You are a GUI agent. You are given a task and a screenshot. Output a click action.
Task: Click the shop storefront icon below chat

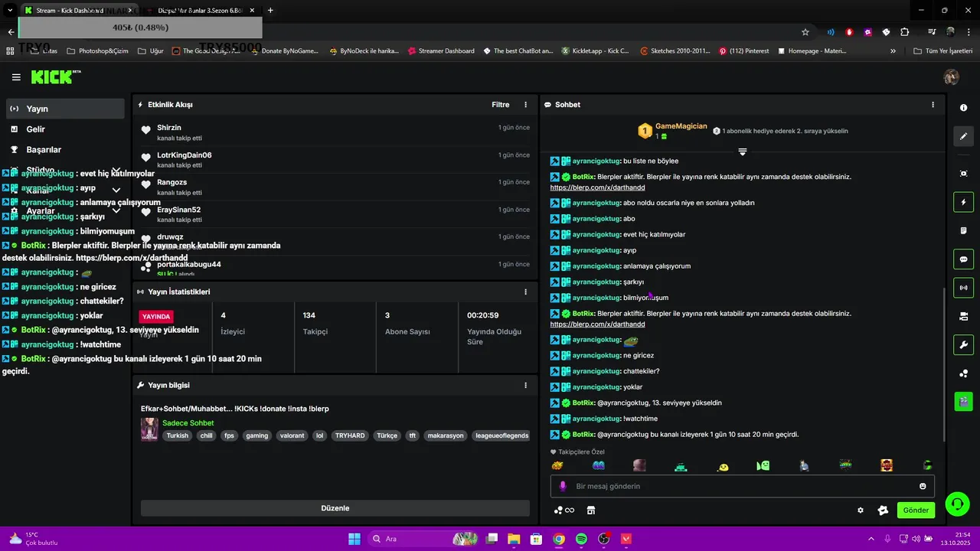coord(591,510)
